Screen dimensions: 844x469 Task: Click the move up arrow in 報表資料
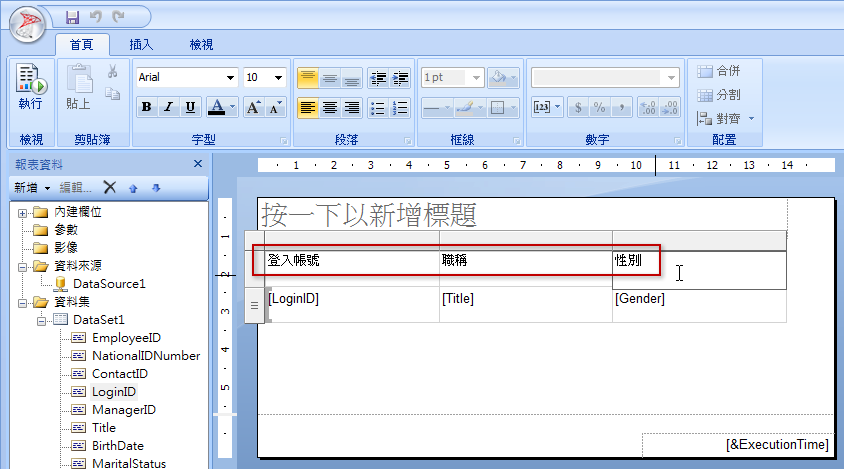pyautogui.click(x=133, y=188)
